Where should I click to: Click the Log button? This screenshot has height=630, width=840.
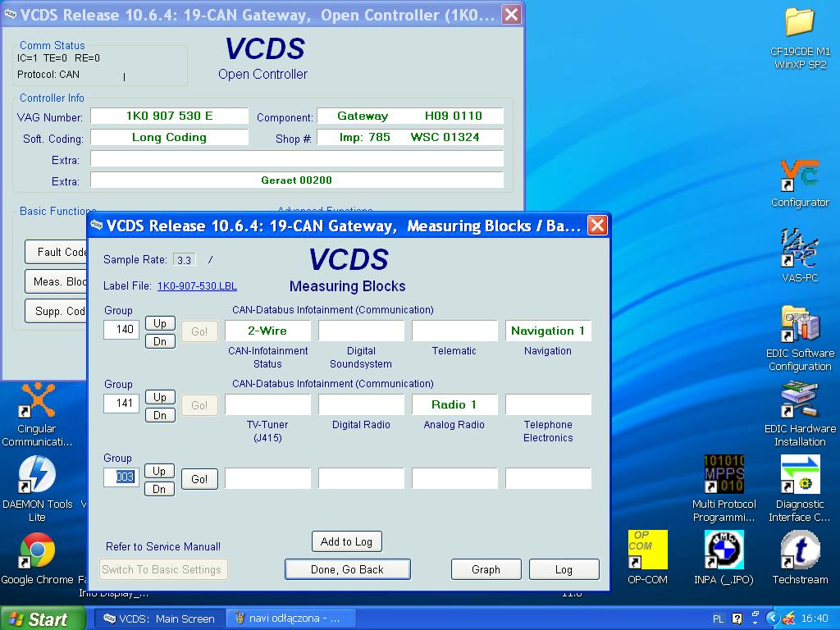pos(564,569)
